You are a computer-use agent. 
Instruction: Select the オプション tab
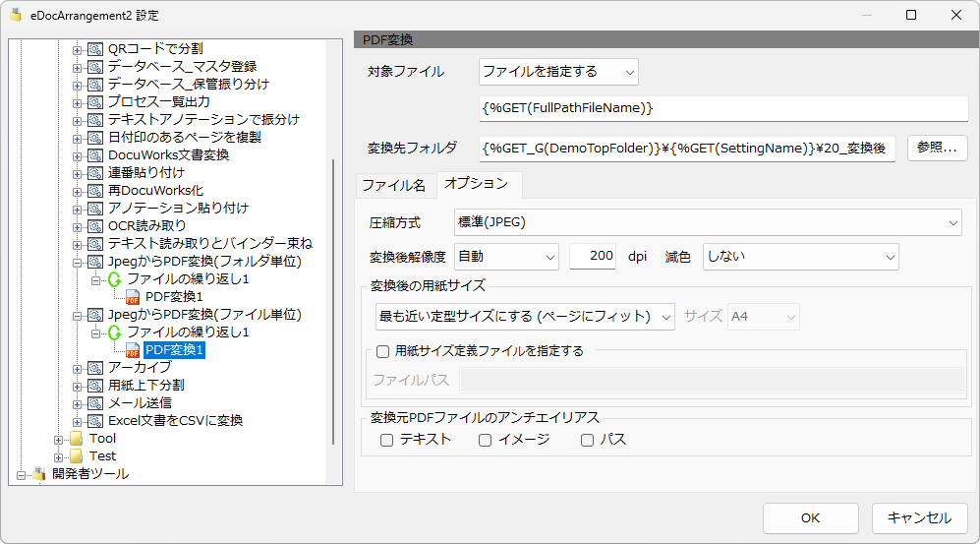(x=477, y=184)
